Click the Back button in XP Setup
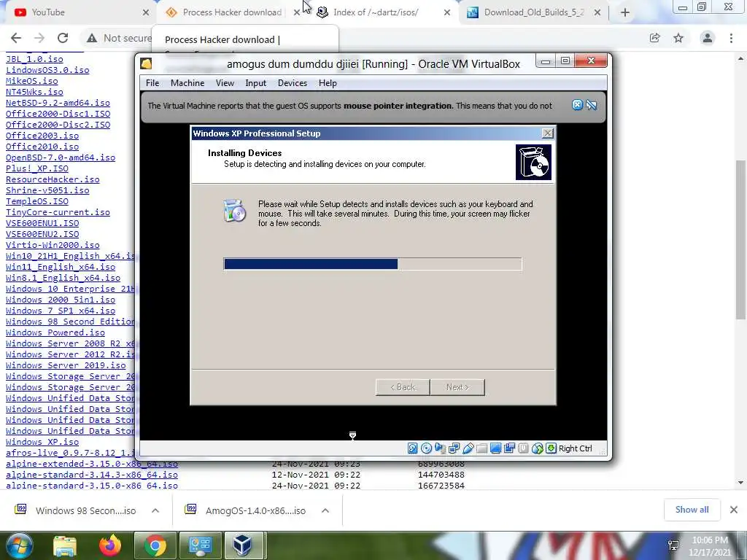This screenshot has height=560, width=747. pos(403,387)
